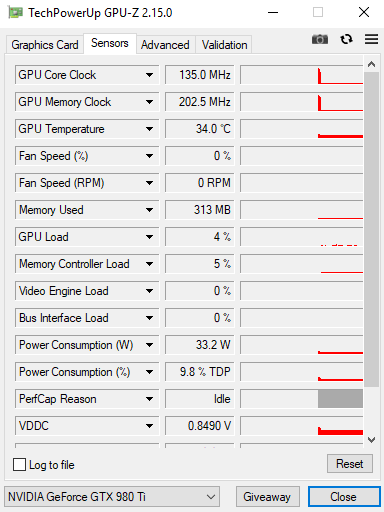Click the GPU Core Clock graph
The width and height of the screenshot is (384, 512).
(302, 75)
